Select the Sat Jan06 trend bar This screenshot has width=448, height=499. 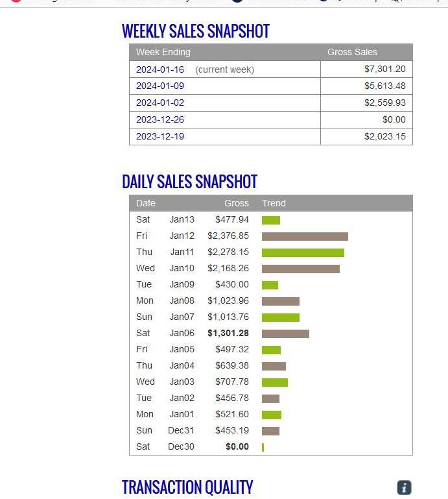(285, 334)
